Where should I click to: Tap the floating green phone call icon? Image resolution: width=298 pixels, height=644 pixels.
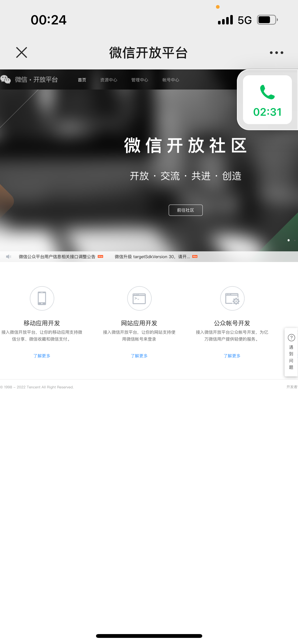tap(267, 92)
